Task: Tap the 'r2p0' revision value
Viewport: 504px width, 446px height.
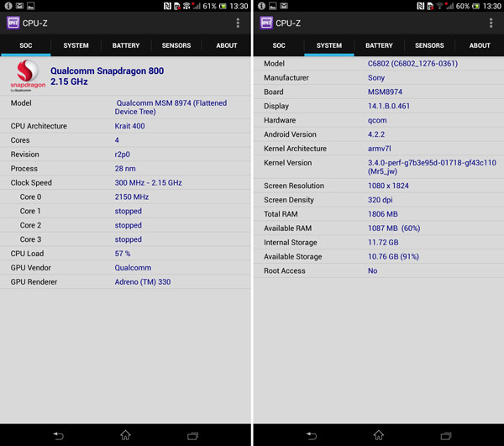Action: [x=123, y=155]
